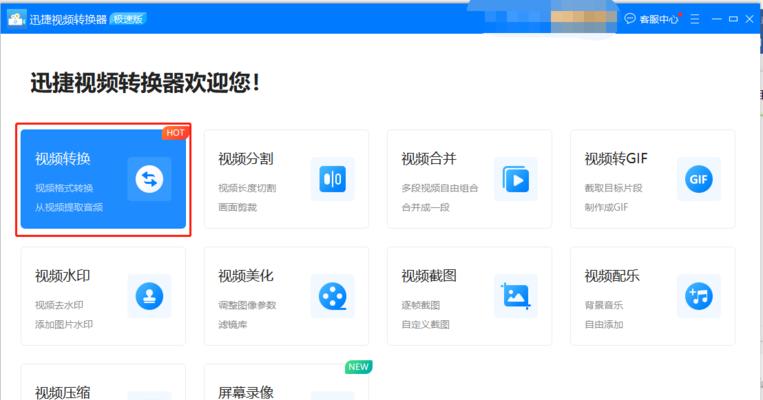
Task: Open the hamburger menu in title bar
Action: point(695,19)
